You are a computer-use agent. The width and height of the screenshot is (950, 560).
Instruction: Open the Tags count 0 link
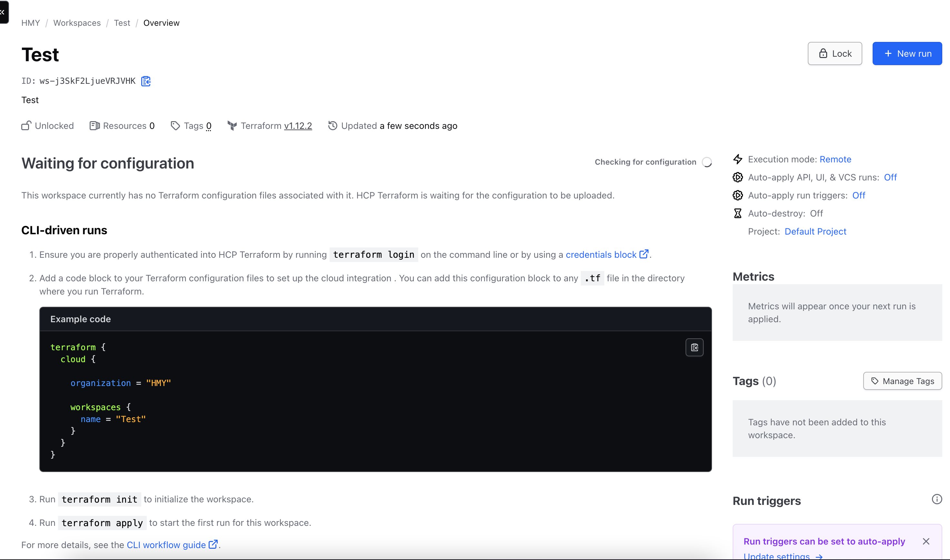tap(208, 126)
